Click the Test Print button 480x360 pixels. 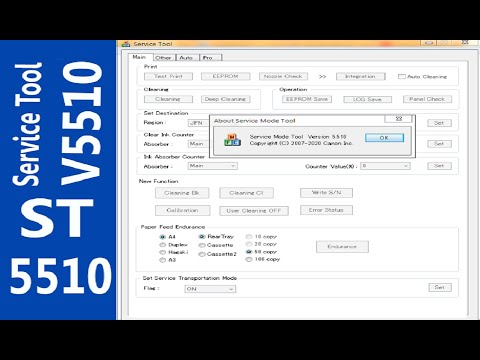pos(168,76)
